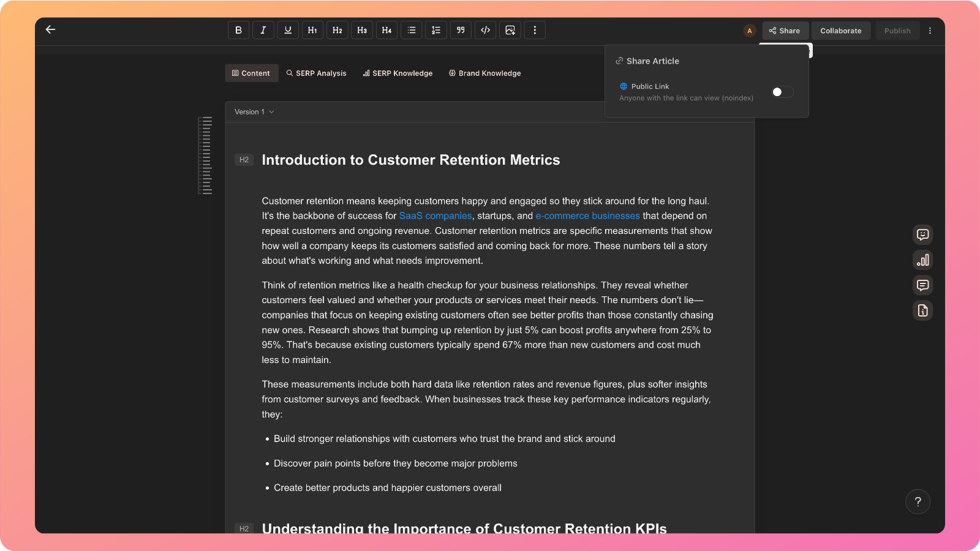Open the Brand Knowledge tab
Screen dimensions: 980x551
(x=484, y=73)
